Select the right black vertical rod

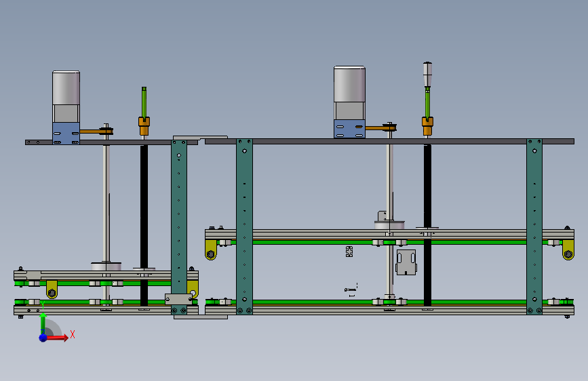click(427, 225)
